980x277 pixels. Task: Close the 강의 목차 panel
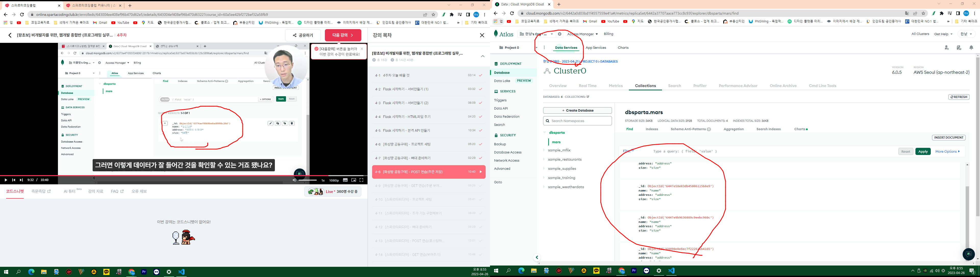[x=482, y=35]
